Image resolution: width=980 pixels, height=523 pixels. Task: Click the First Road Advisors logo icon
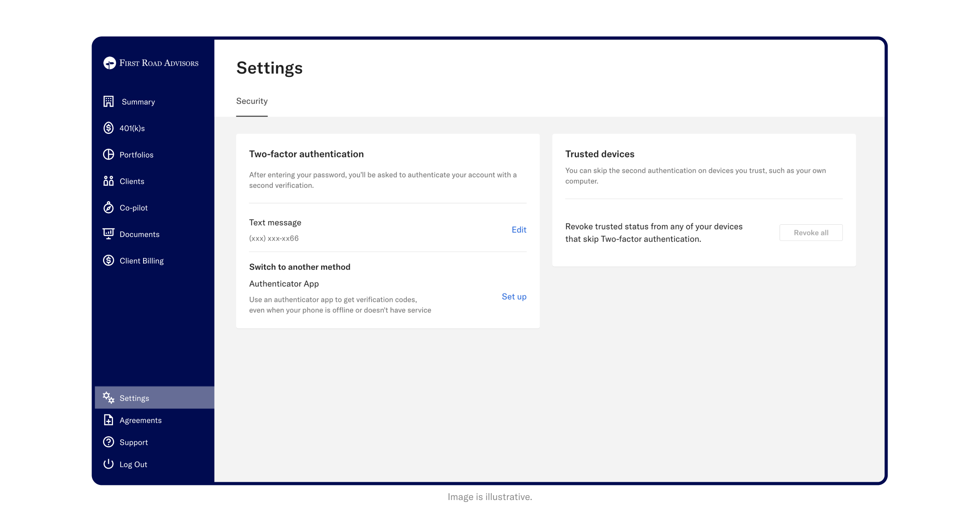coord(109,63)
